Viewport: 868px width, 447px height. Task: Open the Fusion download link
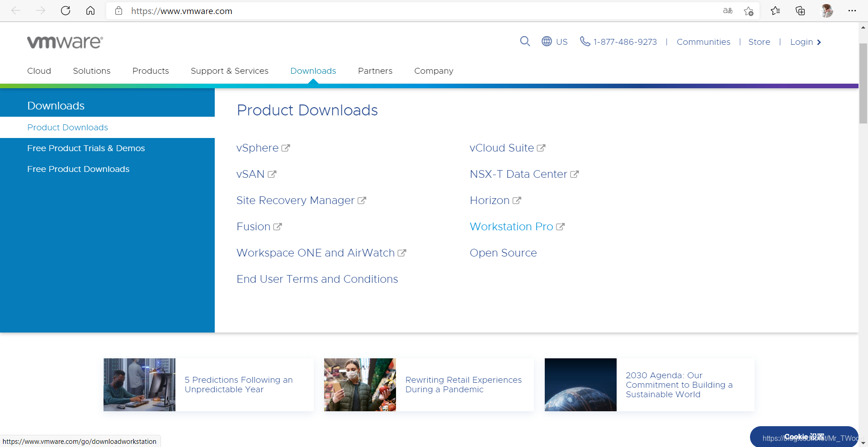click(253, 227)
